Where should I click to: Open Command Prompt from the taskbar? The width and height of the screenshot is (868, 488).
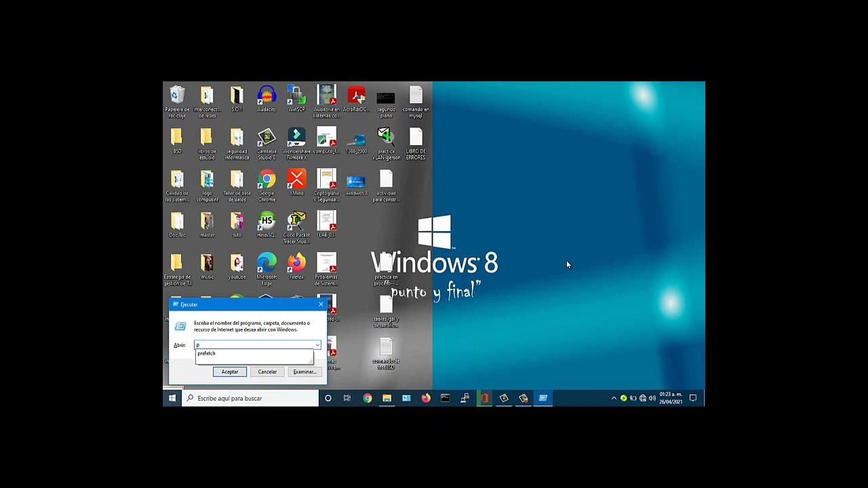click(x=446, y=399)
